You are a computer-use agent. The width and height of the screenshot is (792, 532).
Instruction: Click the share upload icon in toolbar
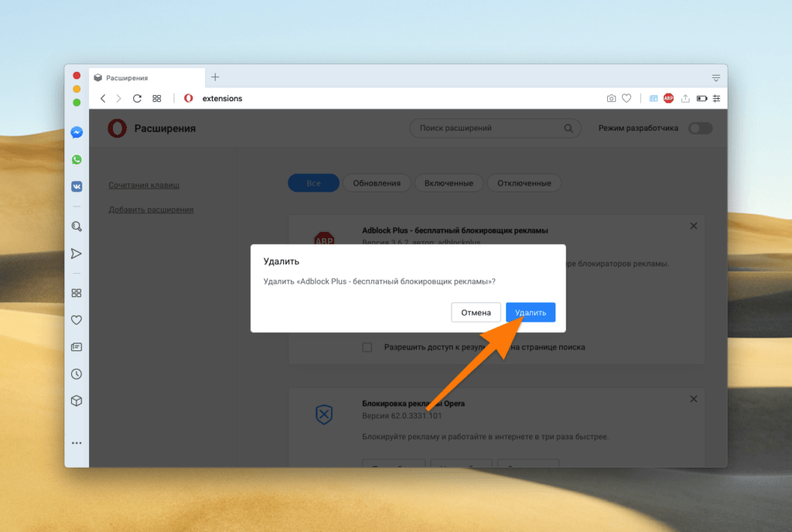[x=685, y=98]
